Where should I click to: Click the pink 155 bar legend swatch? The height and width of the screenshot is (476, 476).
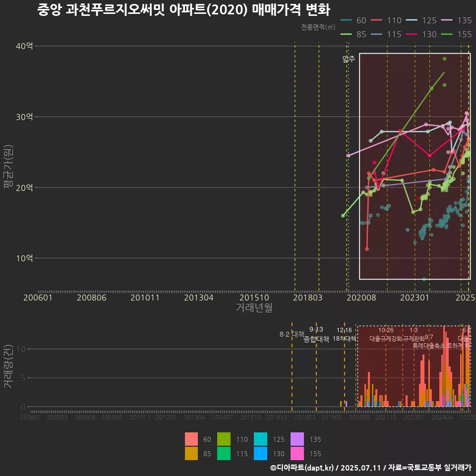tap(297, 453)
